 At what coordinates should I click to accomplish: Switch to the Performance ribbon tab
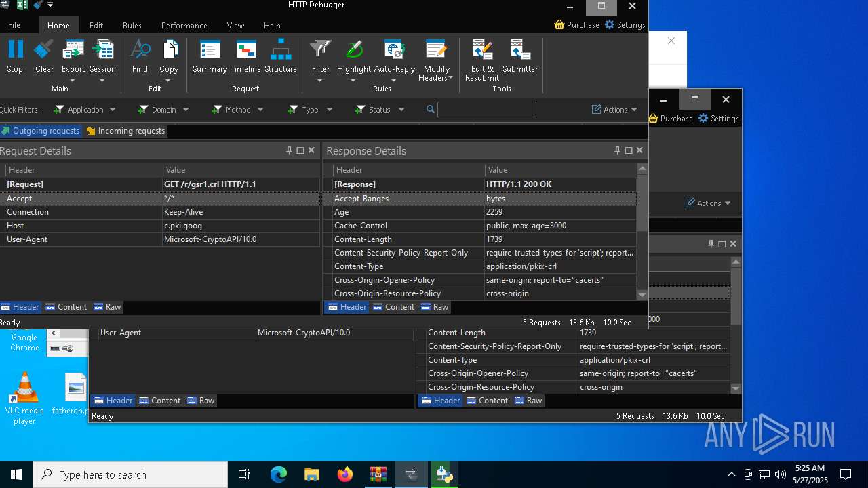pos(184,26)
